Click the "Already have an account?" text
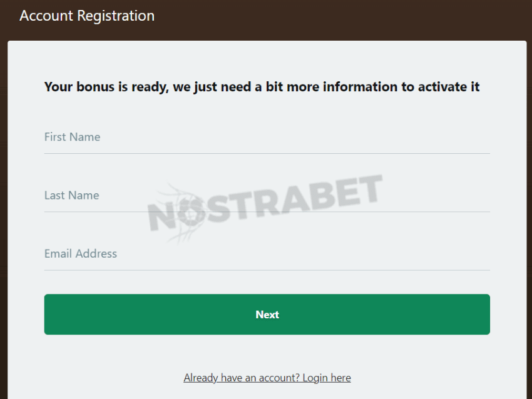The height and width of the screenshot is (399, 532). 242,378
